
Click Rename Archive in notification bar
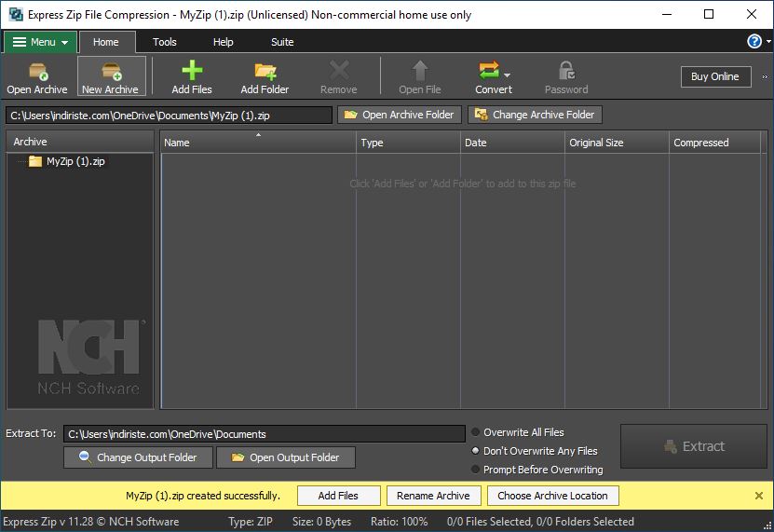tap(433, 496)
